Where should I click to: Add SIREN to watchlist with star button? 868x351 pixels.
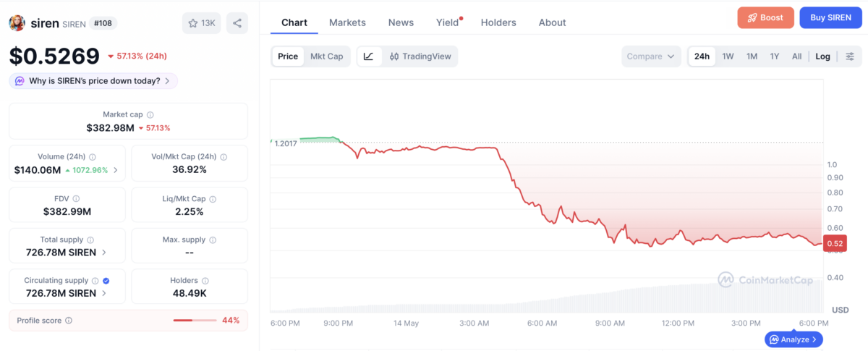[x=202, y=23]
